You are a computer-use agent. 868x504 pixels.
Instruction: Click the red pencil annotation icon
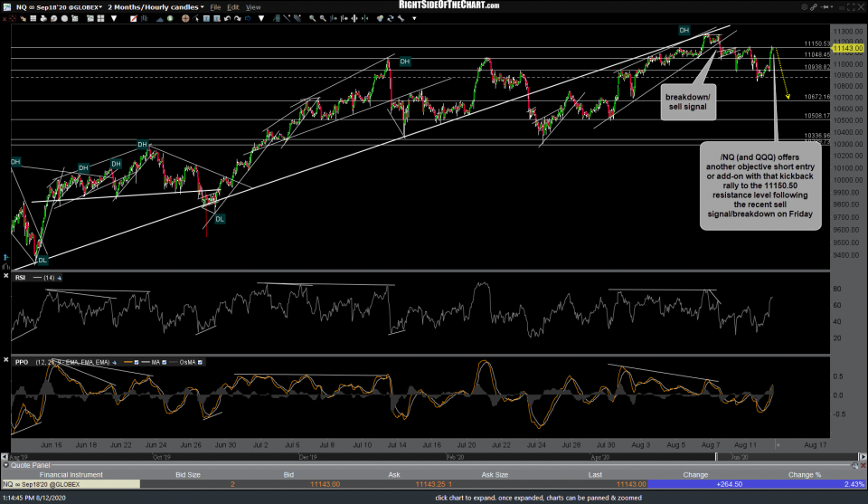(x=134, y=18)
